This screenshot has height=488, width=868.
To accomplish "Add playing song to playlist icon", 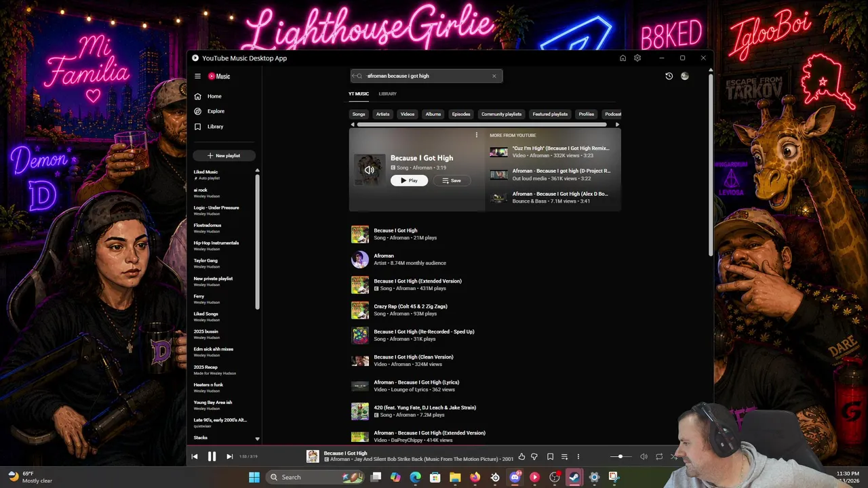I will click(x=564, y=457).
